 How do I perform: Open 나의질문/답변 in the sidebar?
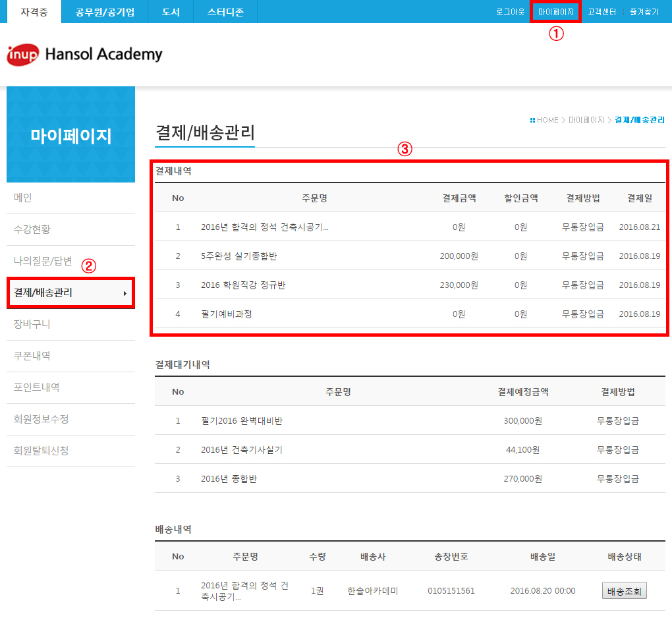70,261
